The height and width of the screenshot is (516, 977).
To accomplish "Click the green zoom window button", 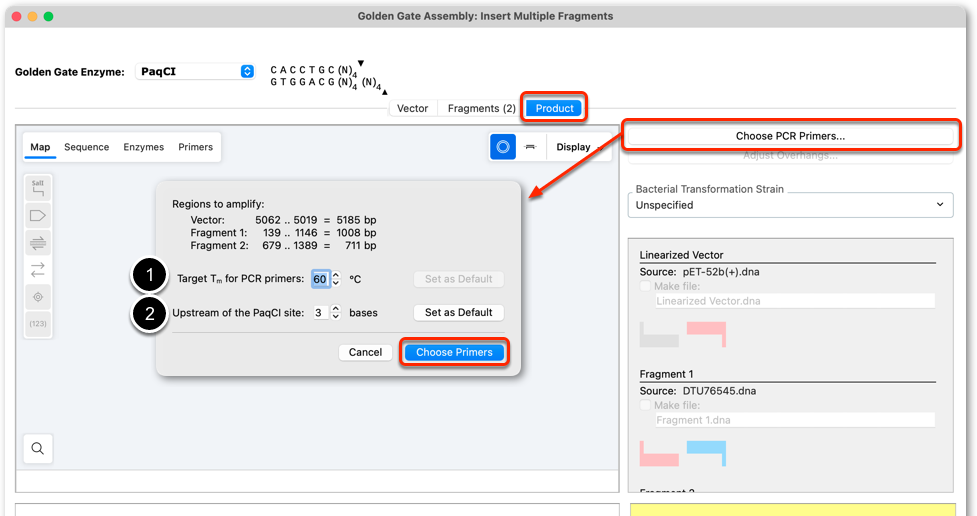I will pos(49,16).
